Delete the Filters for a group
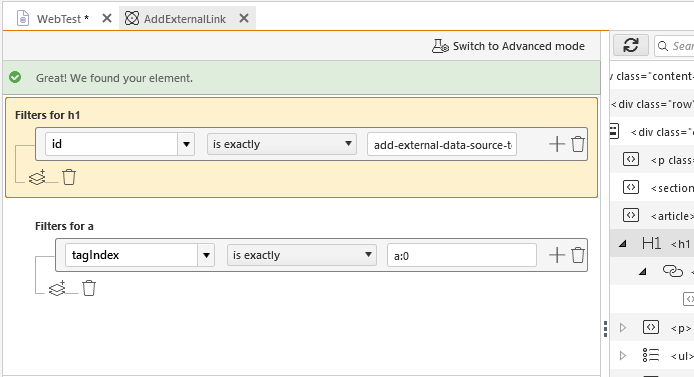Viewport: 694px width, 377px height. point(89,289)
